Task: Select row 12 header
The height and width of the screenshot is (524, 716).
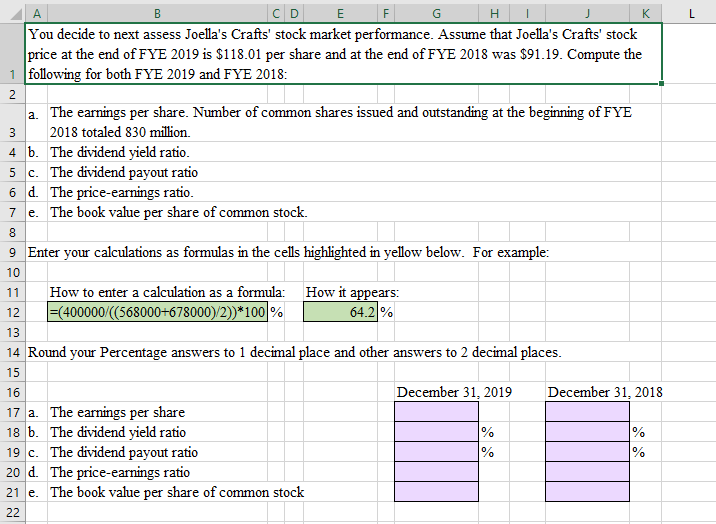Action: [13, 312]
